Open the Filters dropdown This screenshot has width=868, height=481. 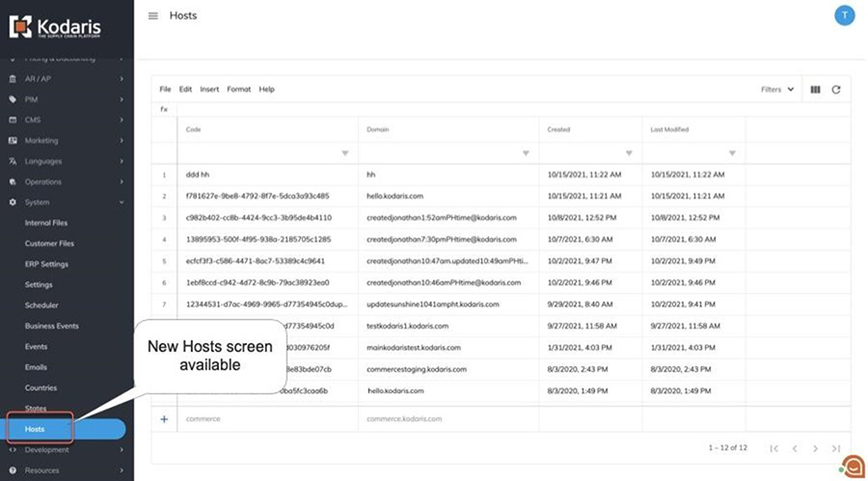tap(777, 90)
